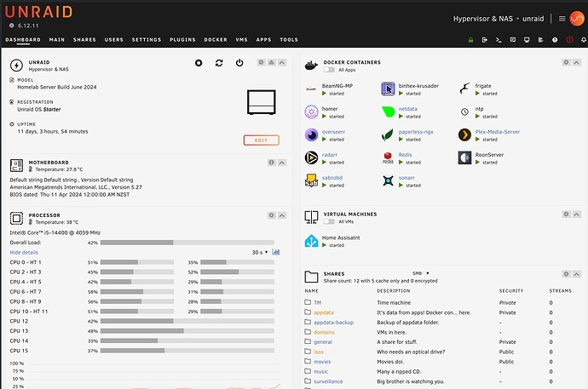Click the CPU chart icon beside 30 s

point(276,252)
